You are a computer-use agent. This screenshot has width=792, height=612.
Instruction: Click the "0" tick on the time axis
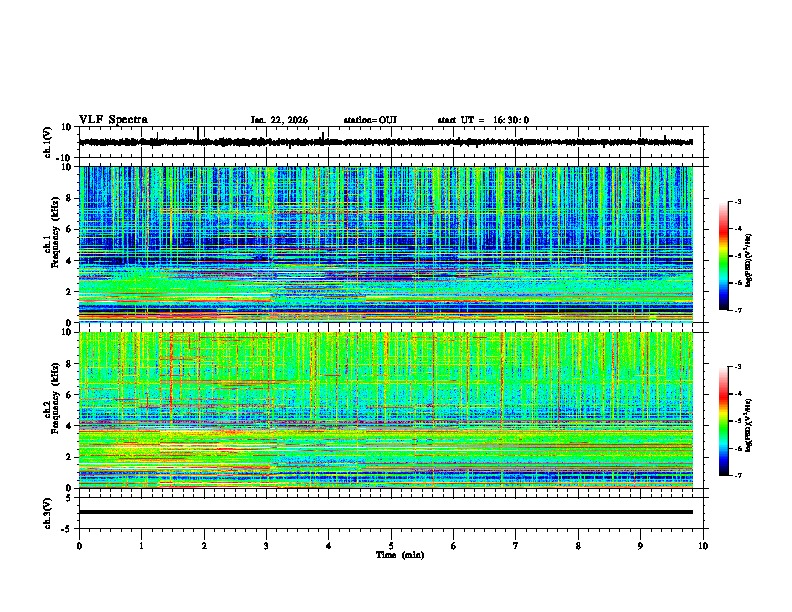point(79,546)
